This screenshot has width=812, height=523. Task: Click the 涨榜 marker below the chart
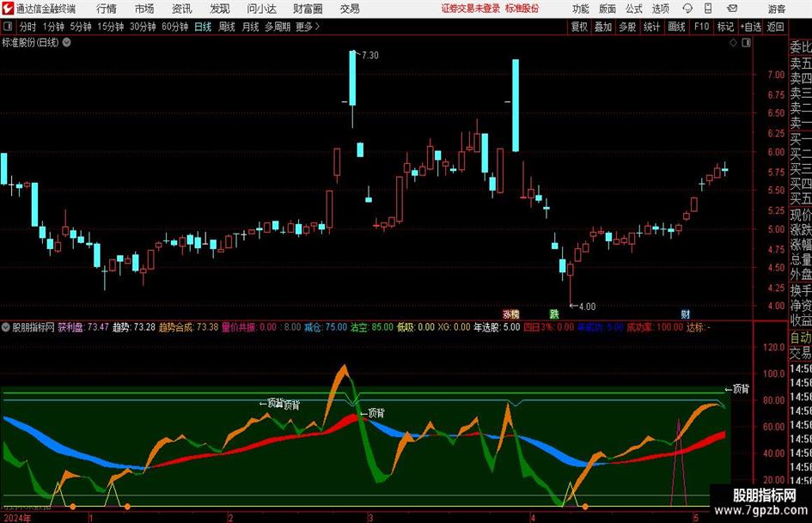pos(510,313)
